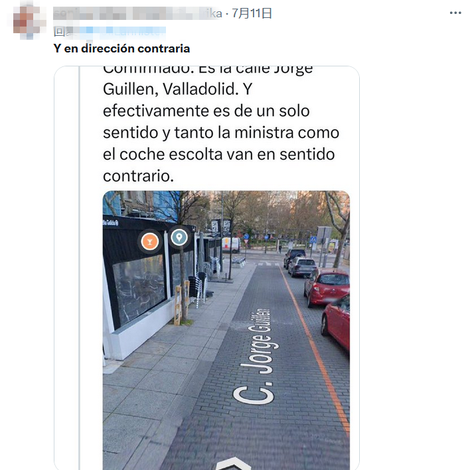The height and width of the screenshot is (470, 476).
Task: Open quoted tweet text about calle Jorge Guillen
Action: (x=221, y=125)
